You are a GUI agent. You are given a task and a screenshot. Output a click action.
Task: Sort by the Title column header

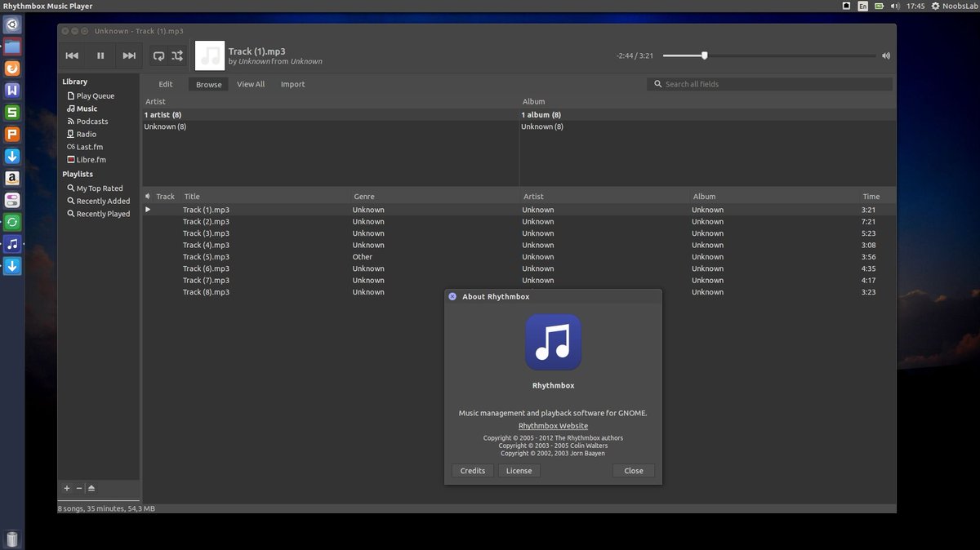[x=265, y=197]
